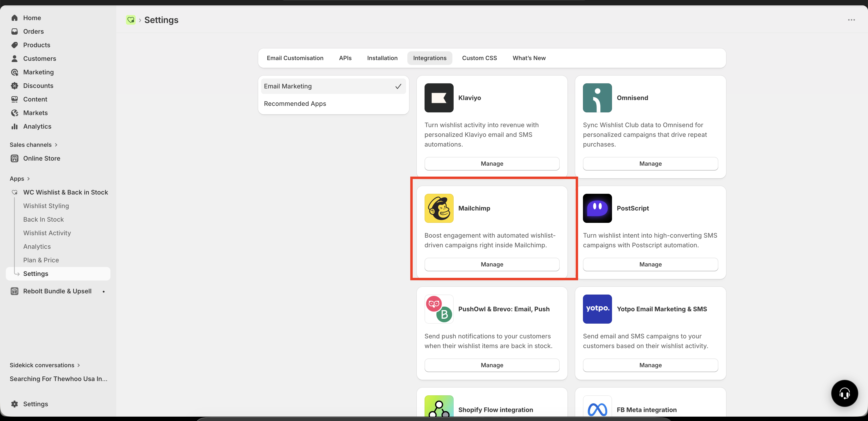Click the Klaviyo logo
This screenshot has width=868, height=421.
click(x=439, y=98)
